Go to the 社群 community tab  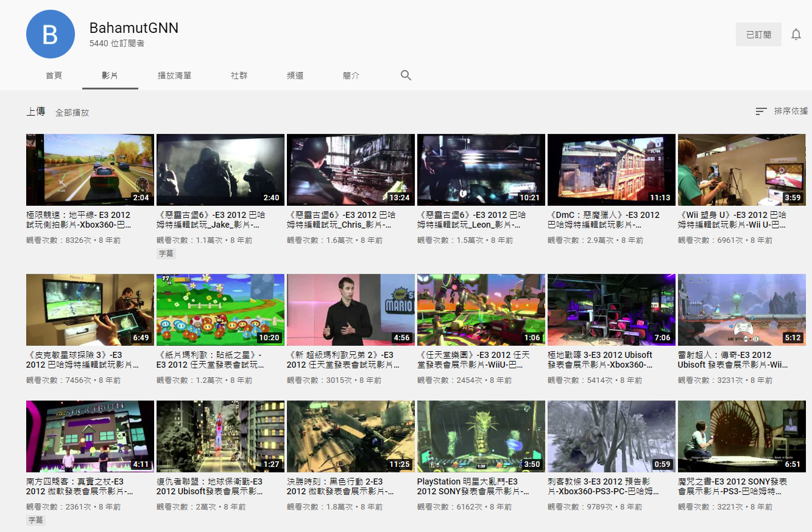[239, 75]
